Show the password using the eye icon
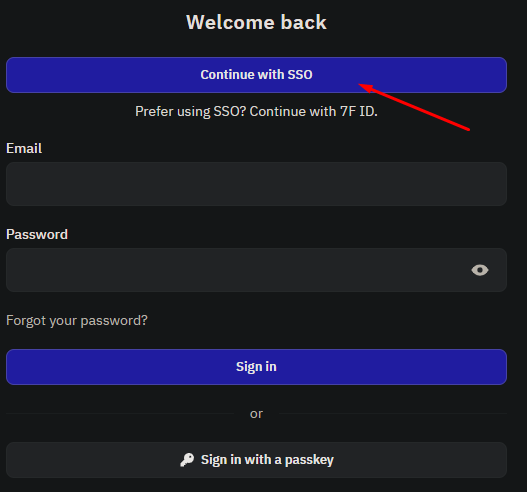Viewport: 527px width, 492px height. click(480, 270)
